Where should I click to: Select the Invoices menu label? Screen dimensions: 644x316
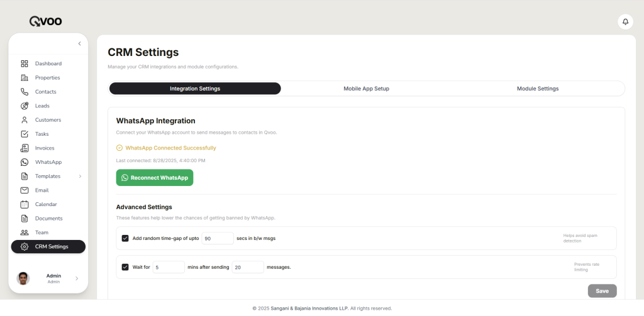[45, 148]
